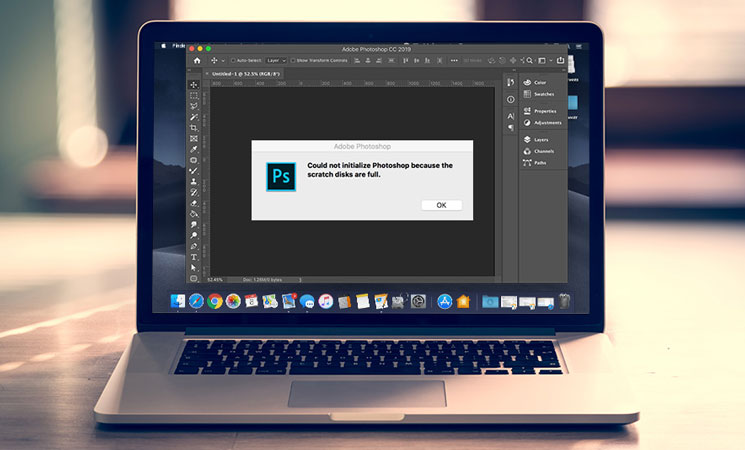Click the zoom percentage field in status bar
The height and width of the screenshot is (450, 745).
coord(215,279)
